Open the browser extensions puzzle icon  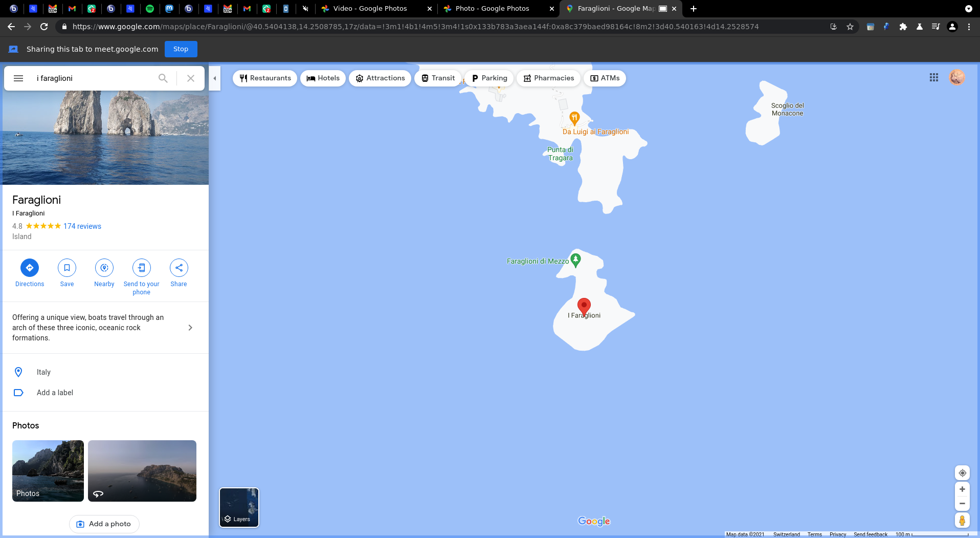click(903, 27)
